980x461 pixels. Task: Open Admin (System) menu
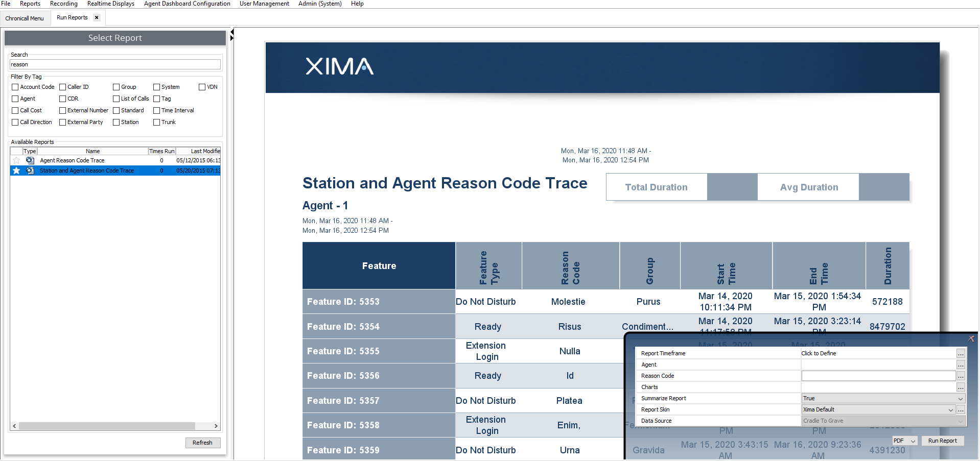(x=320, y=4)
